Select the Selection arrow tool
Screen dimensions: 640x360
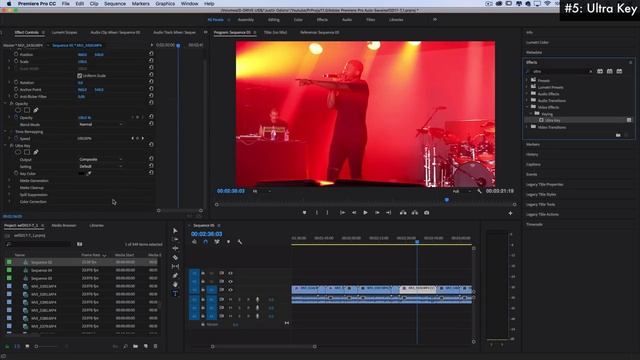(175, 231)
